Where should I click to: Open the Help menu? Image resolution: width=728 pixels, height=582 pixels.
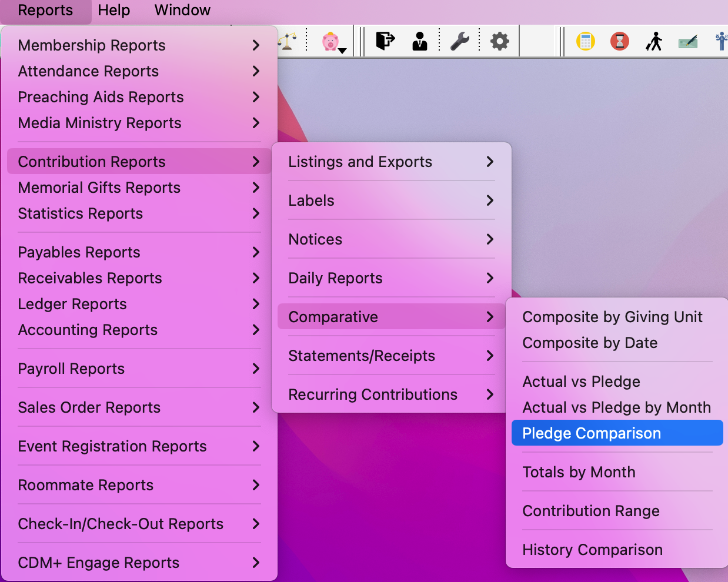[x=113, y=11]
